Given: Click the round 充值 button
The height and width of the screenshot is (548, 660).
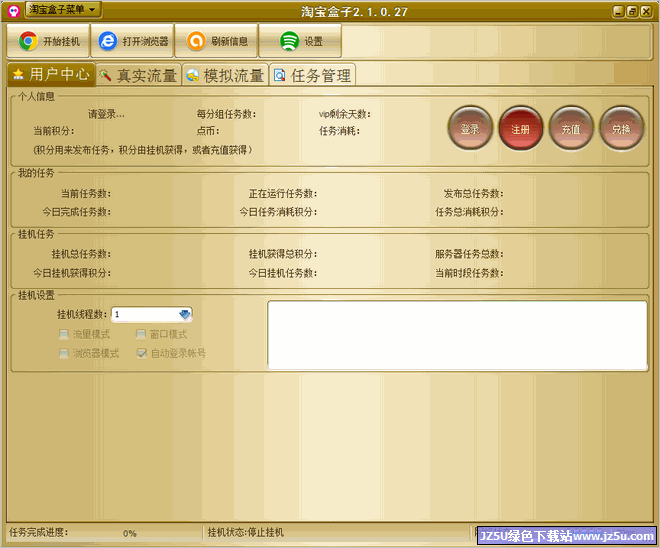Looking at the screenshot, I should tap(571, 128).
